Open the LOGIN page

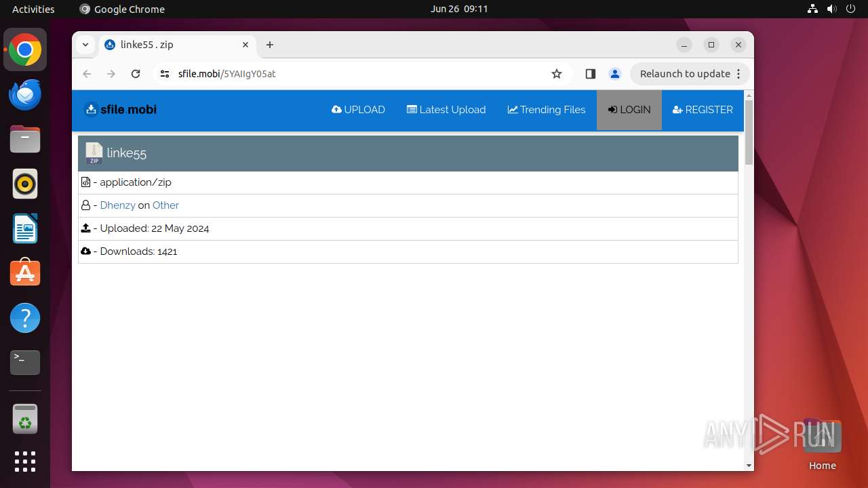coord(629,110)
